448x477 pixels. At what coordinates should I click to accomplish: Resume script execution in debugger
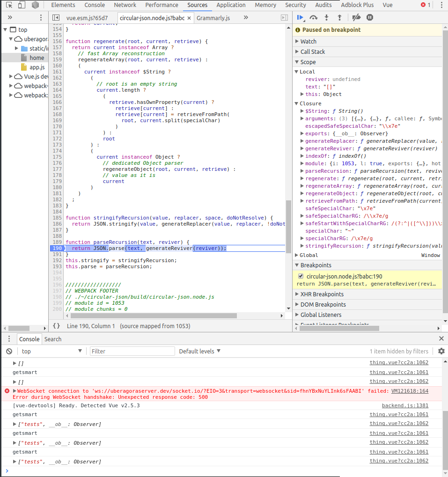(300, 18)
